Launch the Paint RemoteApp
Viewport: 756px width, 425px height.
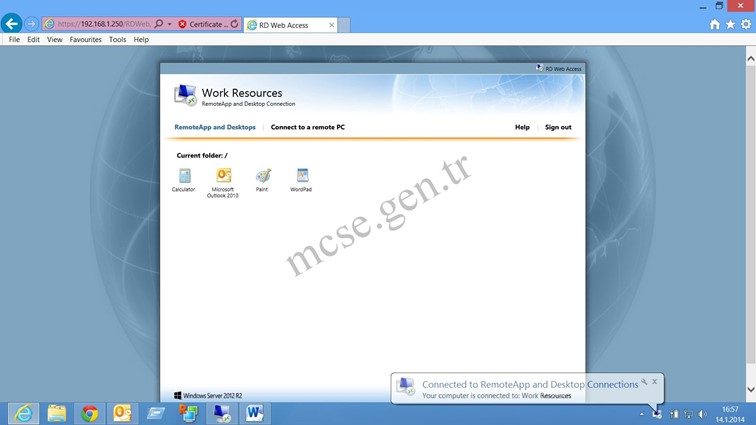tap(262, 180)
